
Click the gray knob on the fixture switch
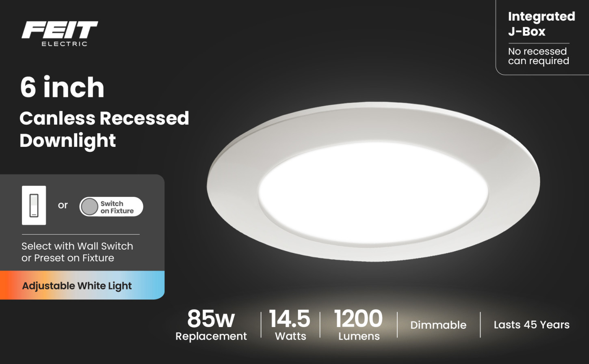pos(89,207)
